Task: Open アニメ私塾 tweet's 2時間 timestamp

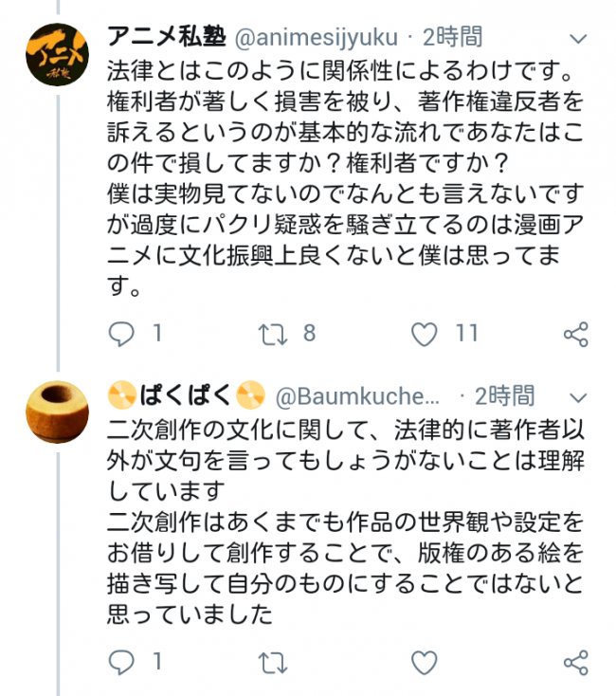Action: pos(452,38)
